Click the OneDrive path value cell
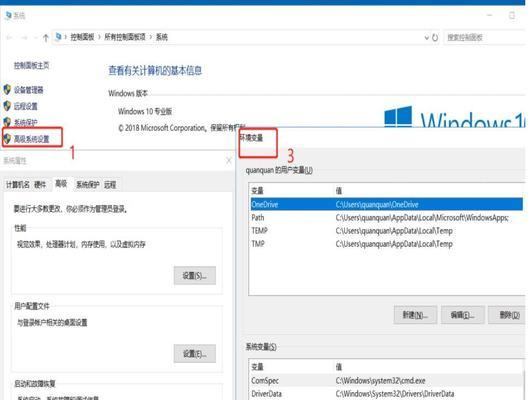The width and height of the screenshot is (528, 400). pyautogui.click(x=377, y=204)
